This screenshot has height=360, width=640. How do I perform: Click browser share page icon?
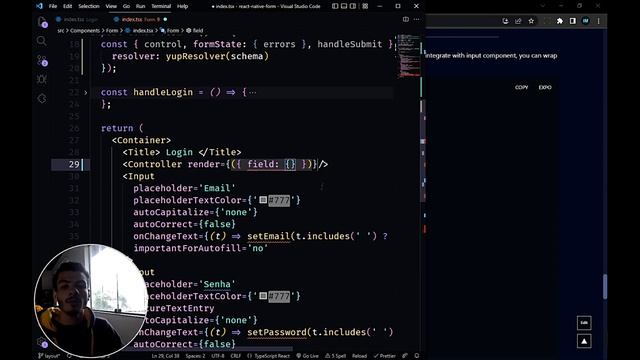coord(518,21)
